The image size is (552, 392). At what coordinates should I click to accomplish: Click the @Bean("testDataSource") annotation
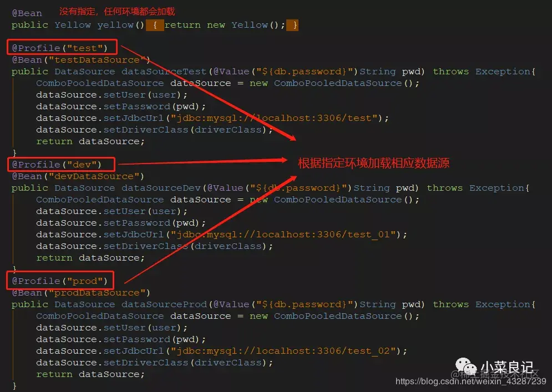81,60
